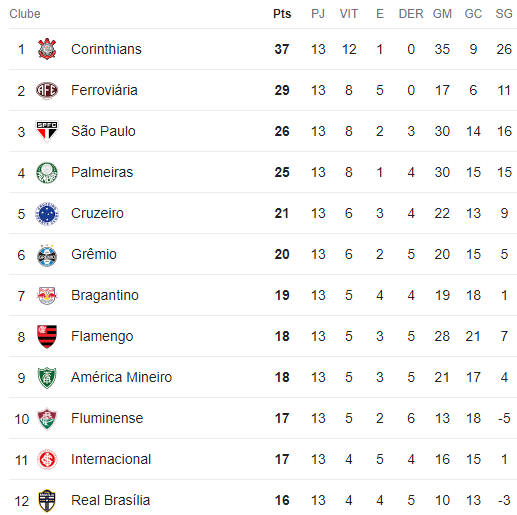Click the Palmeiras green crest
Image resolution: width=517 pixels, height=515 pixels.
pos(47,172)
